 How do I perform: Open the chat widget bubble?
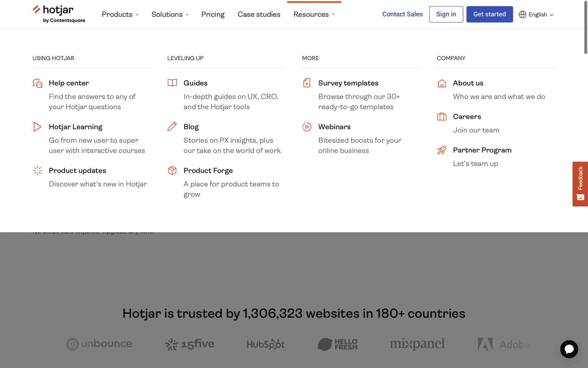click(x=569, y=349)
